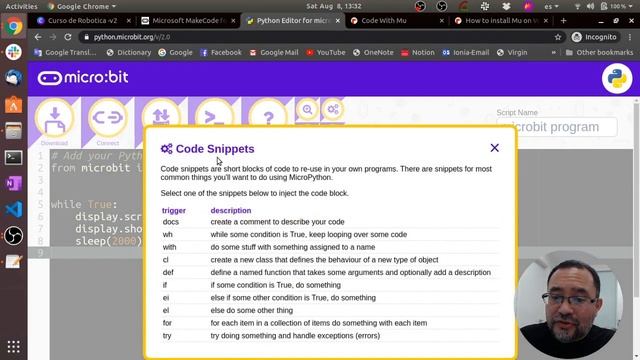Click the zoom in magnifier icon

(x=307, y=109)
